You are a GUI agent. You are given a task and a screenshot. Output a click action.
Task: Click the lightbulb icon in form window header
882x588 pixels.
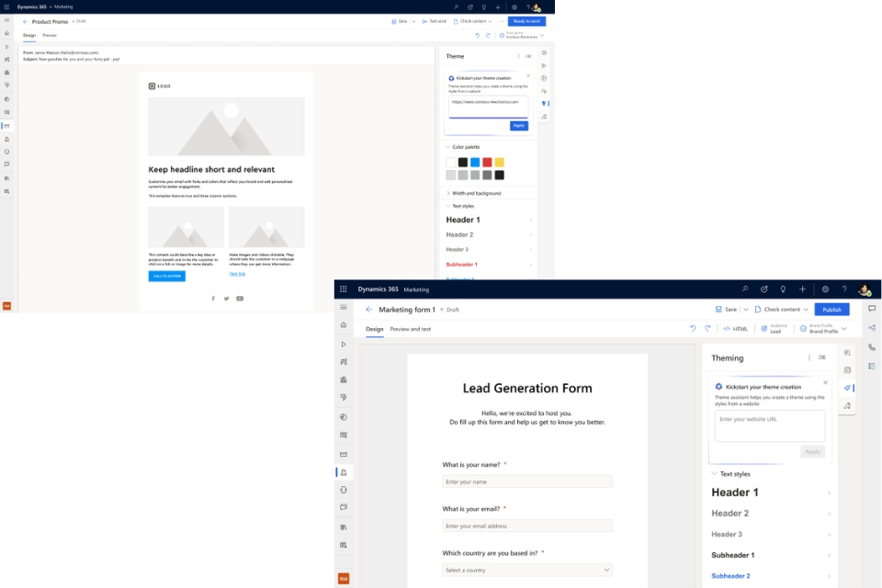[x=783, y=288]
